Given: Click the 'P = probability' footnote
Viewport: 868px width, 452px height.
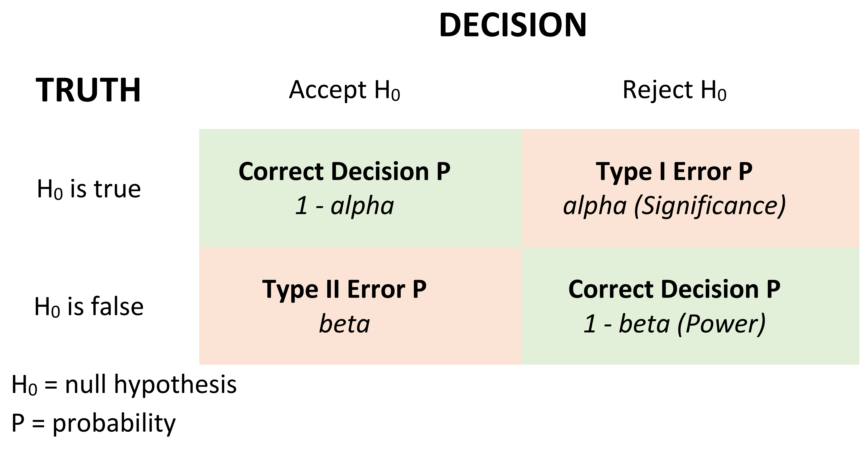Looking at the screenshot, I should [x=93, y=423].
